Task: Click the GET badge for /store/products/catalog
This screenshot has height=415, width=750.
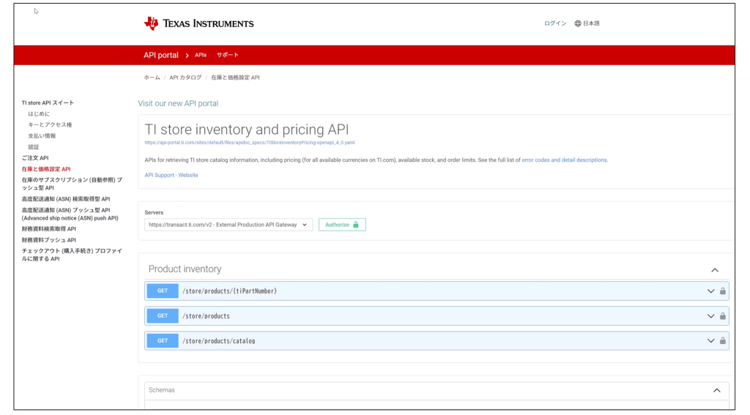Action: [163, 340]
